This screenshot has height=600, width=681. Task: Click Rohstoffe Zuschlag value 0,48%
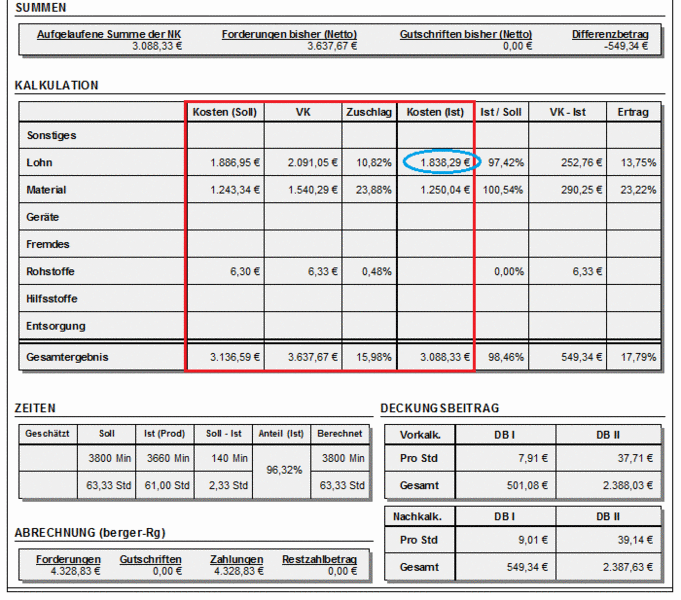pyautogui.click(x=377, y=272)
